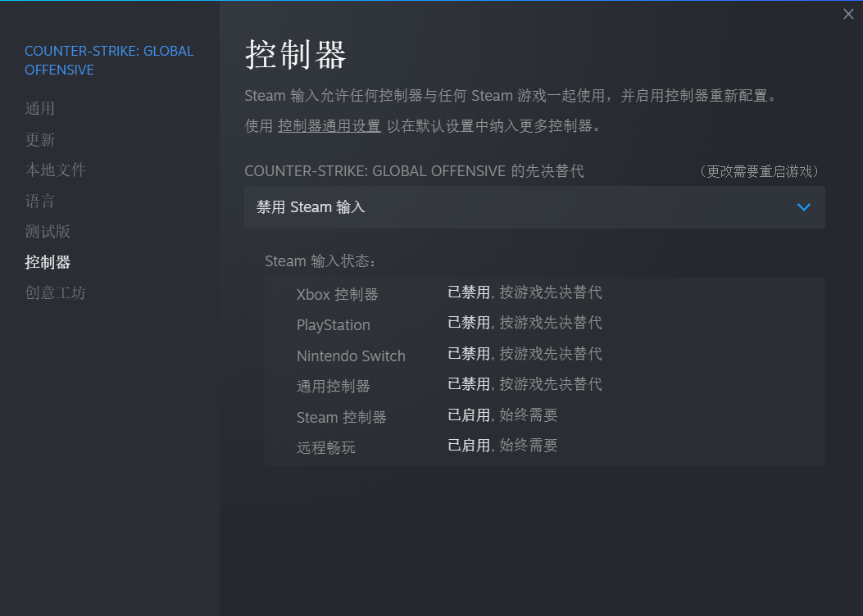Switch to the 更新 (Updates) tab
Image resolution: width=863 pixels, height=616 pixels.
pos(39,139)
